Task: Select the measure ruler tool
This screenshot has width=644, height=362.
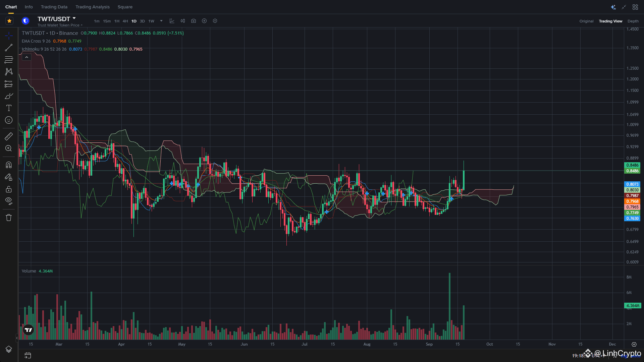Action: (9, 136)
